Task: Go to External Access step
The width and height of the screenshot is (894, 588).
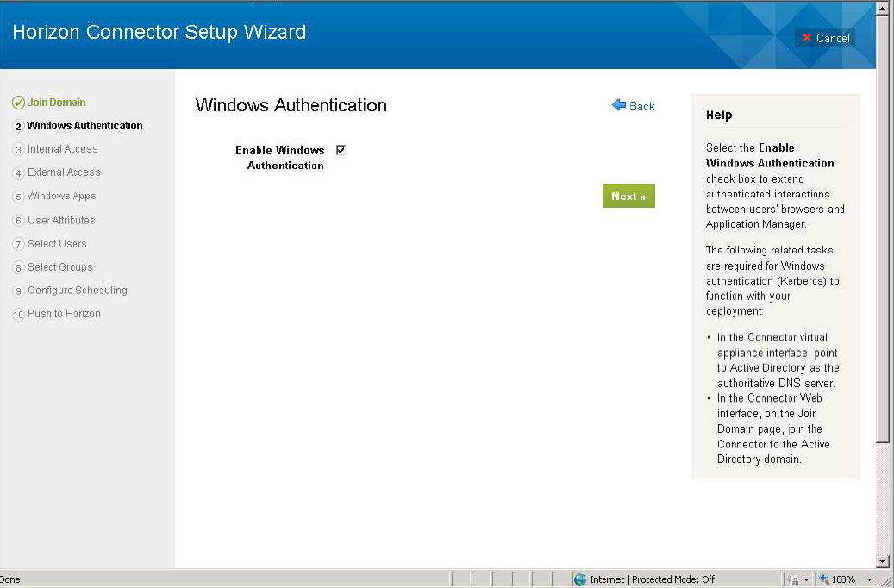Action: coord(64,172)
